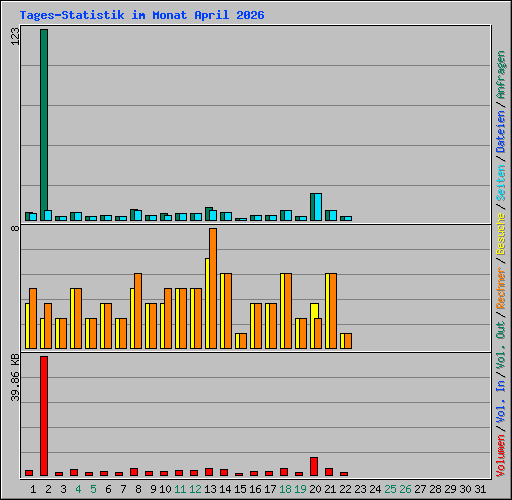Click day label '27' on the x-axis
This screenshot has width=512, height=500.
[420, 489]
